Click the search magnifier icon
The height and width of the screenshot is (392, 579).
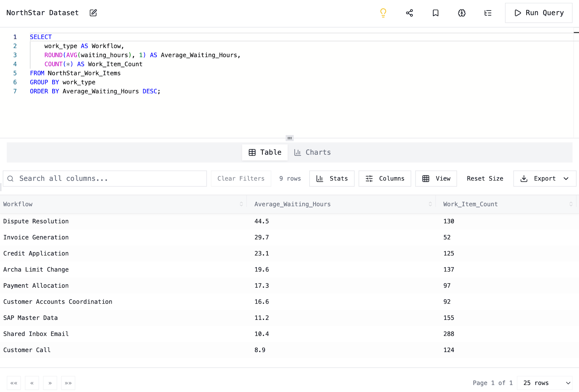10,178
